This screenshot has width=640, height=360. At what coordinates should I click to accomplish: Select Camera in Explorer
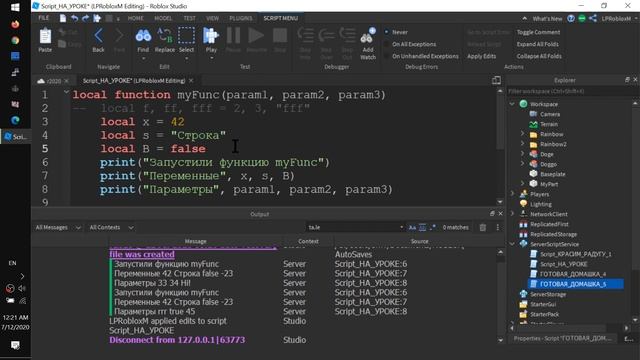pos(549,114)
